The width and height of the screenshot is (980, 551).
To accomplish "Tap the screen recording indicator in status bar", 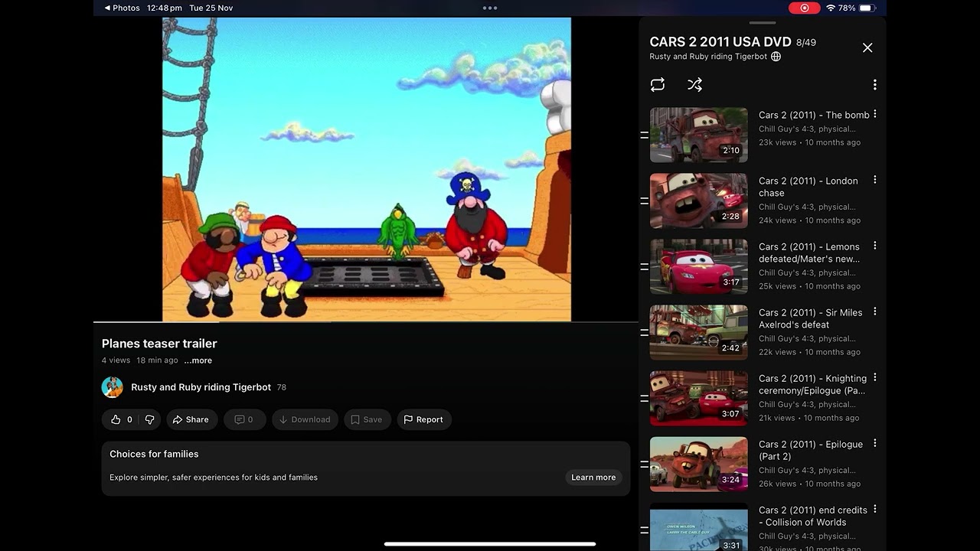I will (804, 8).
